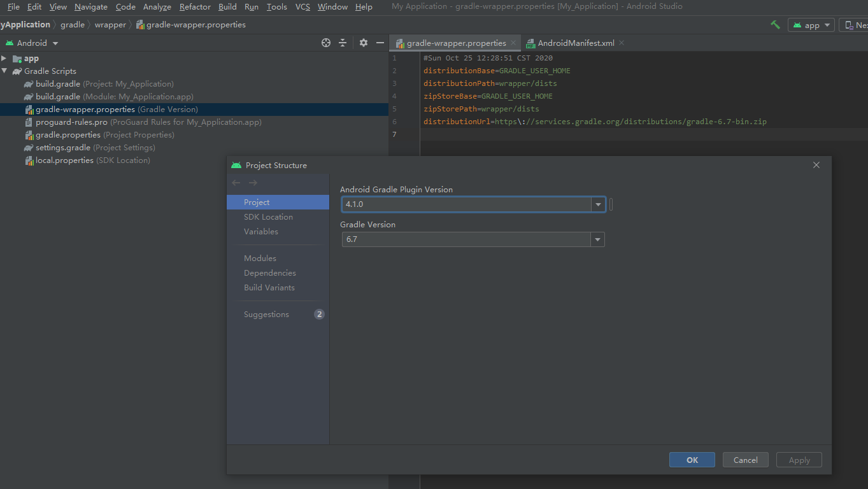Image resolution: width=868 pixels, height=489 pixels.
Task: Click the proguard-rules.pro file icon
Action: (x=29, y=122)
